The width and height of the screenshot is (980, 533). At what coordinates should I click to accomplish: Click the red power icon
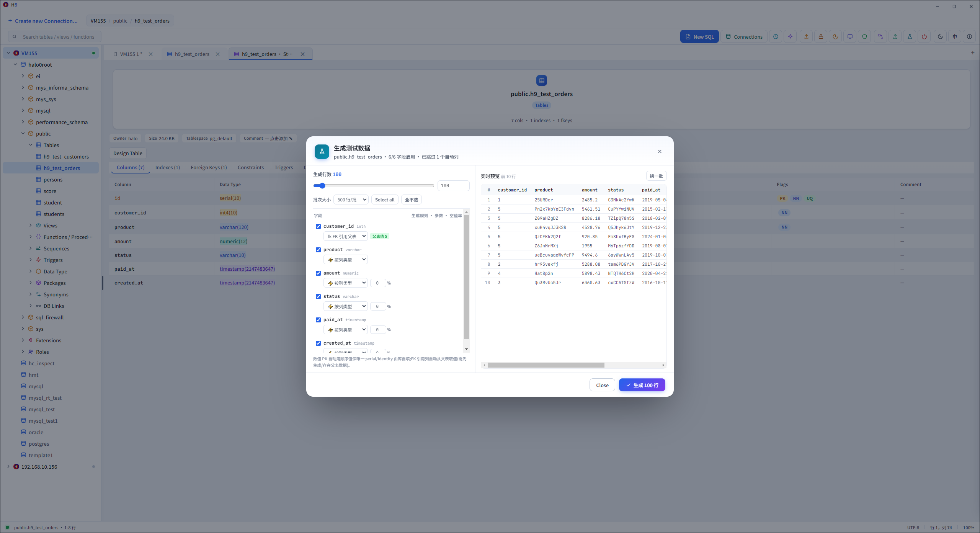click(x=924, y=37)
